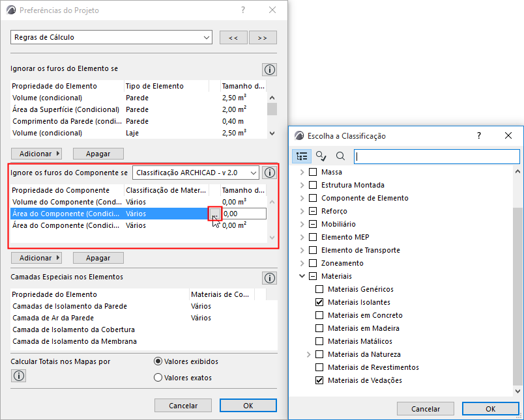Show only checked classifications with the checkmark filter icon
The image size is (524, 420).
coord(321,156)
